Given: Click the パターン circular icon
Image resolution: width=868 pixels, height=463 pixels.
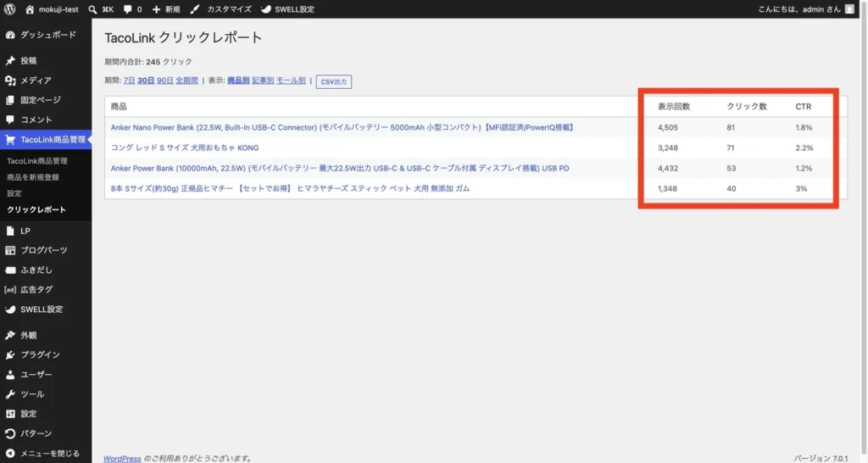Looking at the screenshot, I should [x=10, y=433].
